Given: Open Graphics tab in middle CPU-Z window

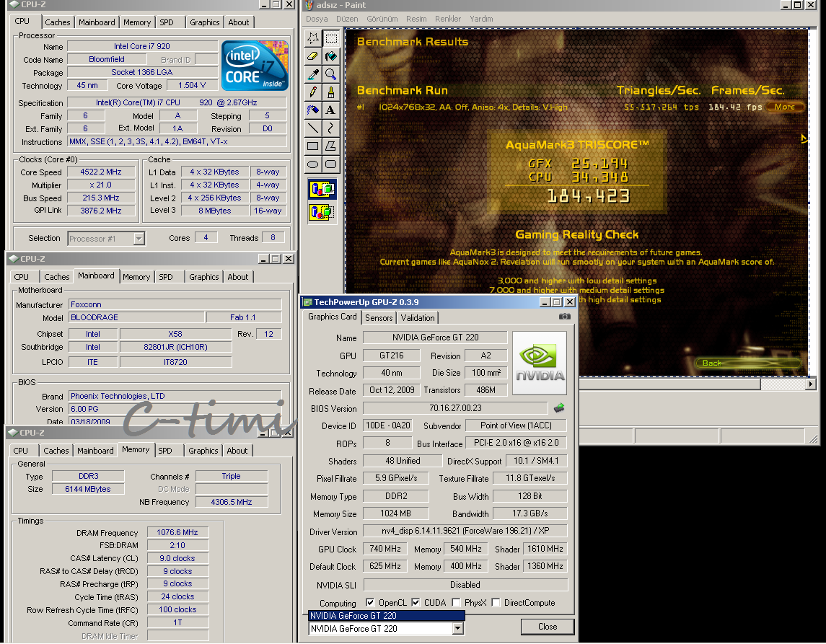Looking at the screenshot, I should 204,276.
